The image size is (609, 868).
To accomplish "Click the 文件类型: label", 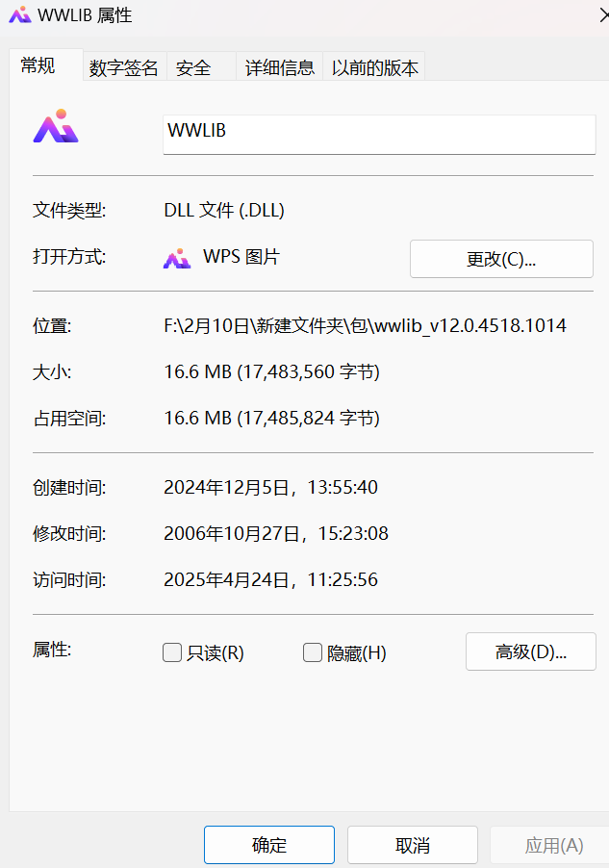I will pos(69,211).
